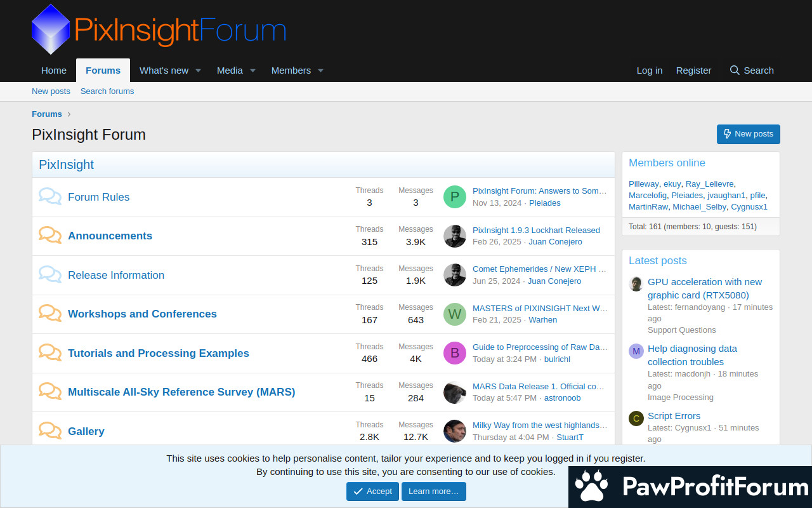Viewport: 812px width, 508px height.
Task: Open the Release Information forum
Action: coord(116,275)
